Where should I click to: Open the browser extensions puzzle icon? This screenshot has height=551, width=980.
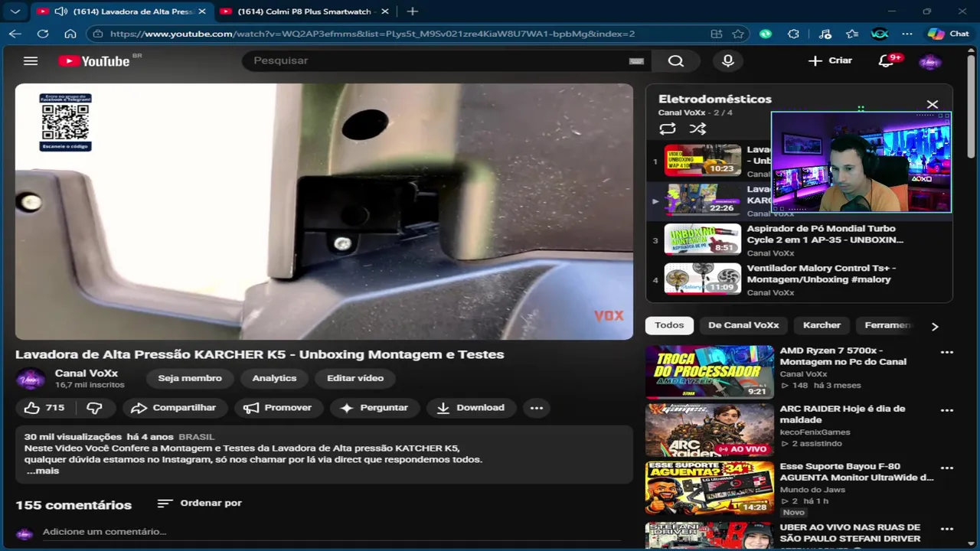[x=793, y=34]
